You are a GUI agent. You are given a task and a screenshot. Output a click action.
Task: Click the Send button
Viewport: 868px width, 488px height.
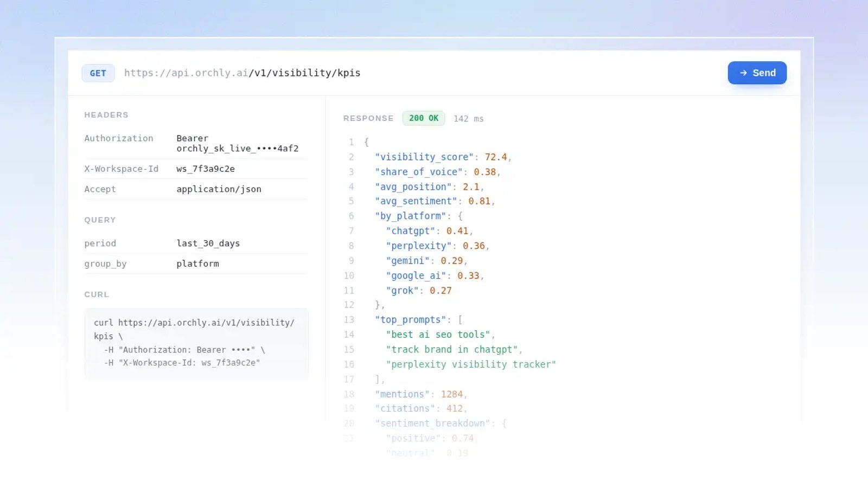tap(757, 73)
